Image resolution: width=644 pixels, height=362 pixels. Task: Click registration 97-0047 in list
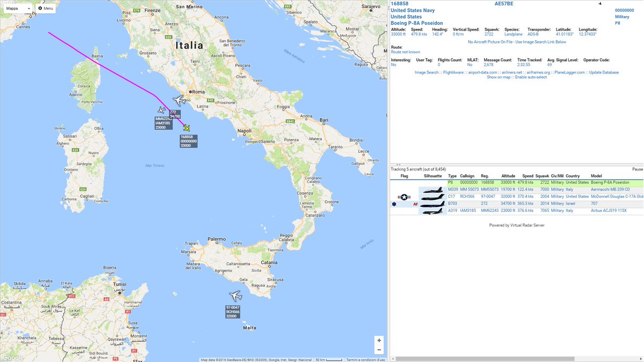coord(488,197)
